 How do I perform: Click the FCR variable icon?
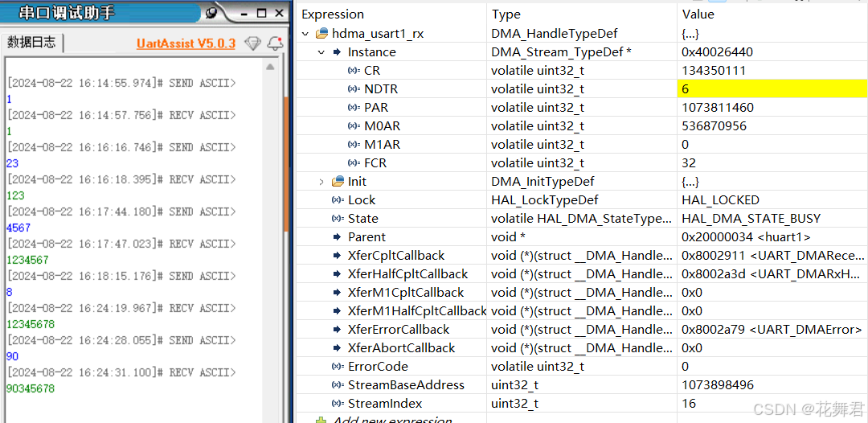click(x=354, y=163)
